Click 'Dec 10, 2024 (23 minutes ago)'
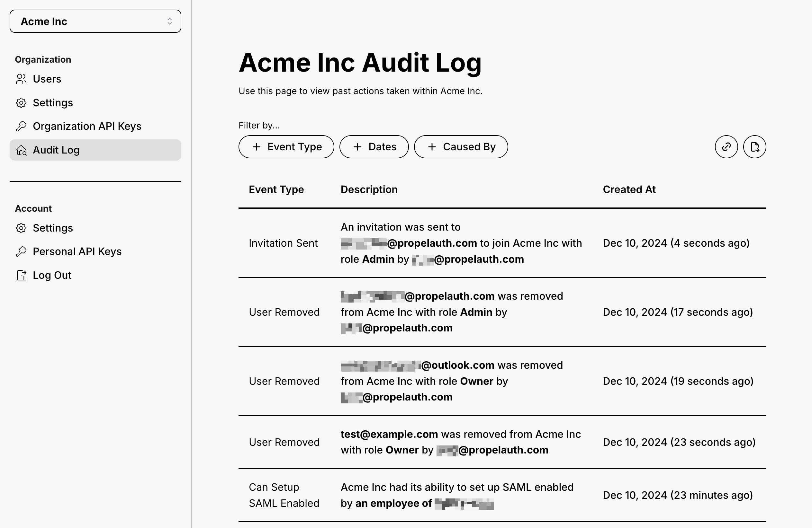 [678, 495]
